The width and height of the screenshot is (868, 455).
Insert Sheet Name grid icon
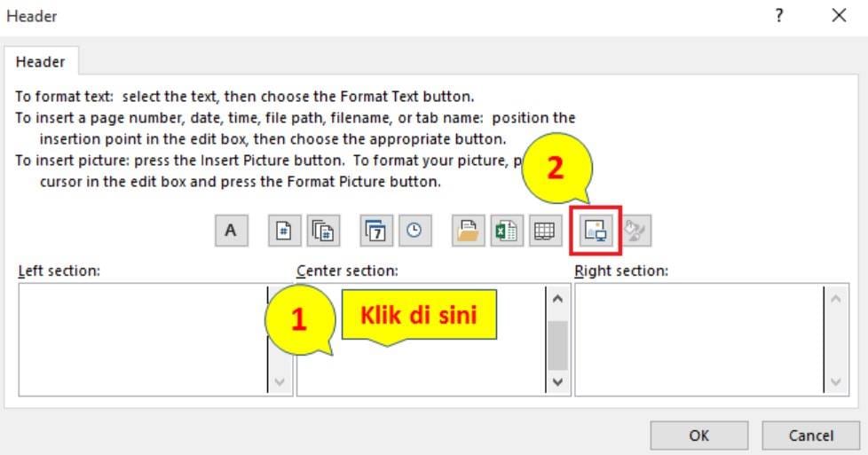click(545, 231)
